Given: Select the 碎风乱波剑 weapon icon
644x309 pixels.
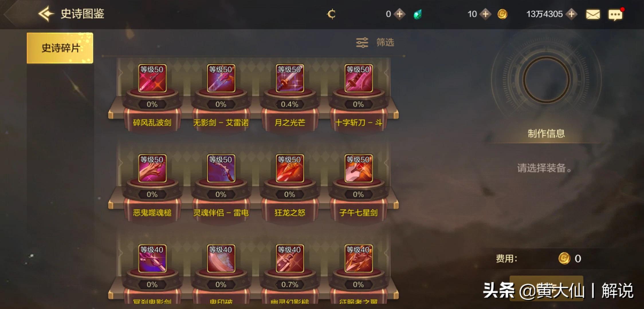Looking at the screenshot, I should click(x=152, y=78).
